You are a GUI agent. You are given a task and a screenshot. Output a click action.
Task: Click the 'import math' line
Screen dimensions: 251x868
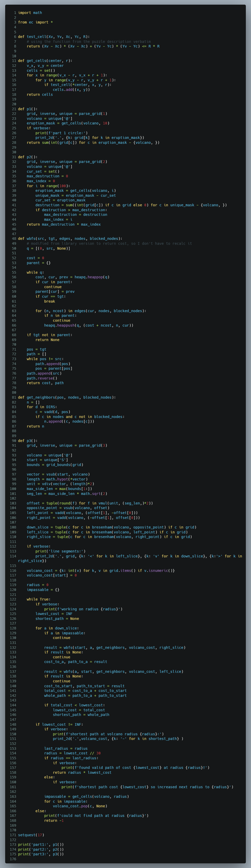[30, 13]
